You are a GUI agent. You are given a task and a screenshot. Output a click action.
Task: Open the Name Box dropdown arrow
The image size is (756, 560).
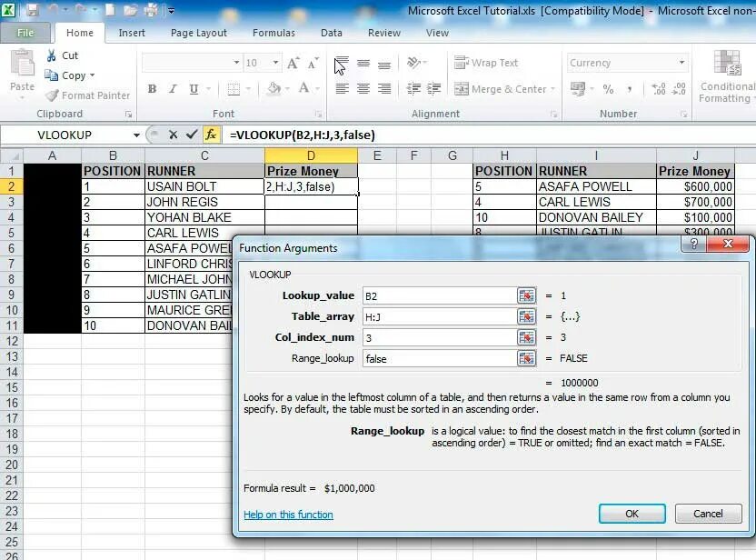(x=136, y=135)
